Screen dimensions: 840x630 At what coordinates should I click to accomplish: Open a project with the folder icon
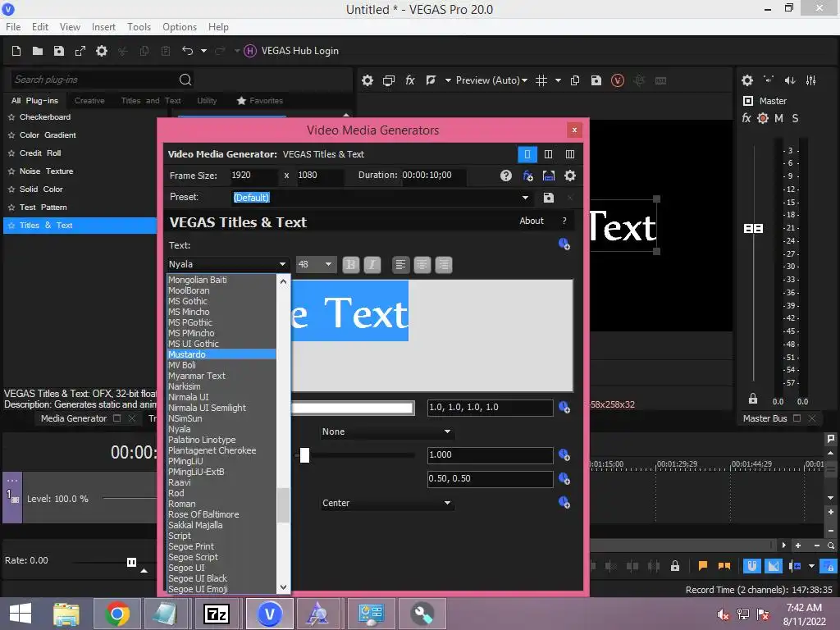[x=38, y=51]
